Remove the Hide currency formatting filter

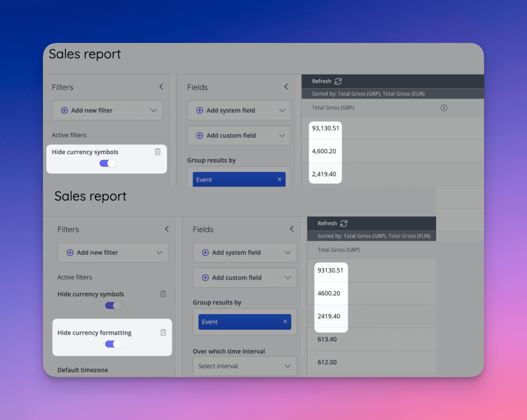(x=163, y=332)
